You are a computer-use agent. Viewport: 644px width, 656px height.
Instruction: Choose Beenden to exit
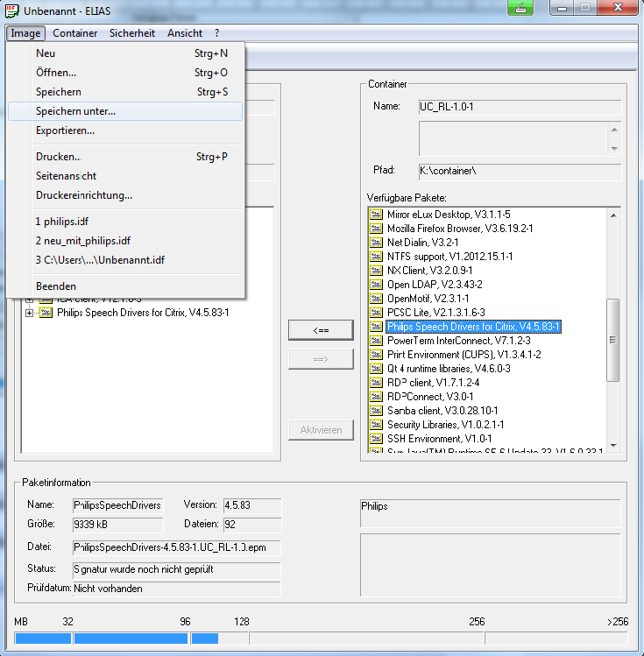125,286
